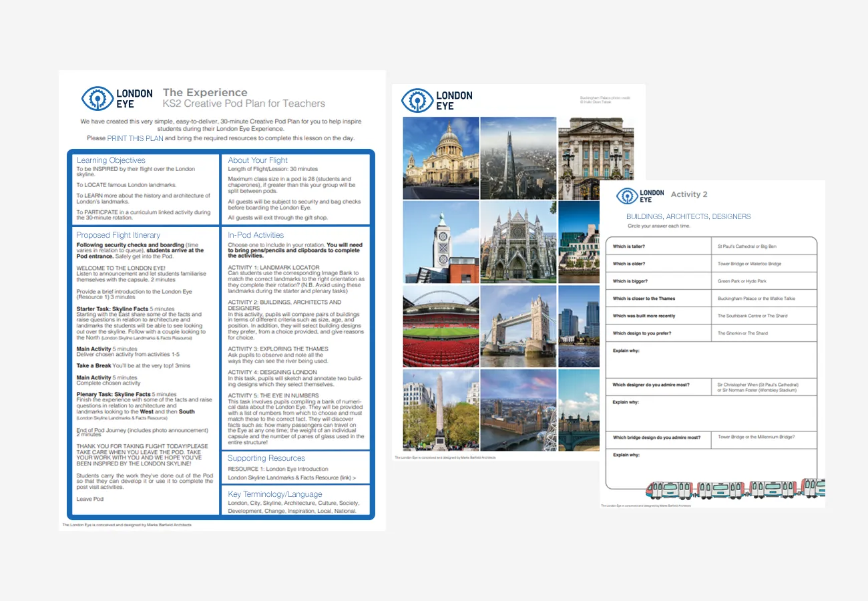Click the Learning Objectives heading
The height and width of the screenshot is (601, 868).
(x=111, y=160)
